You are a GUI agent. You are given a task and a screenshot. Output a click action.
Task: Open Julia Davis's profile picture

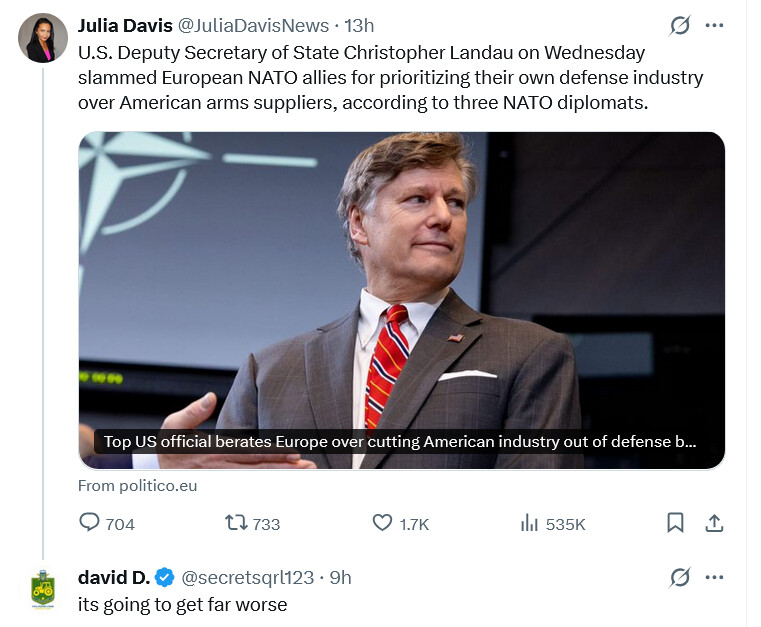[x=43, y=38]
